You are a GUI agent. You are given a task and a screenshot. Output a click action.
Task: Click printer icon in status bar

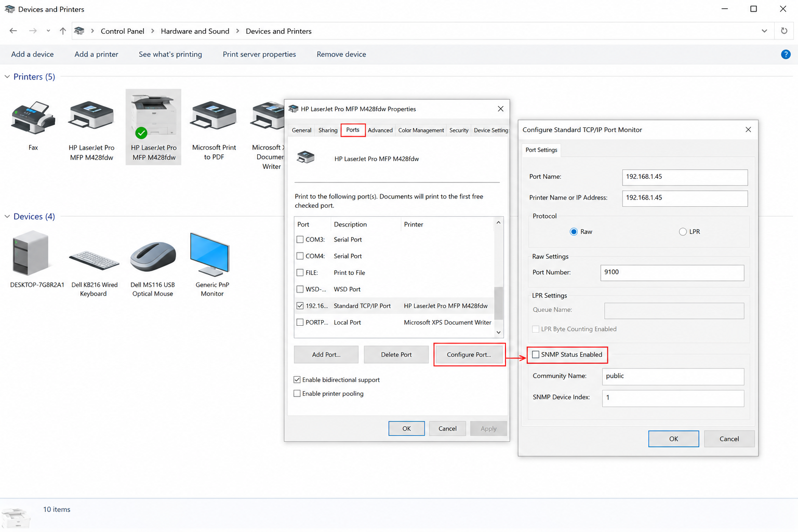(16, 517)
